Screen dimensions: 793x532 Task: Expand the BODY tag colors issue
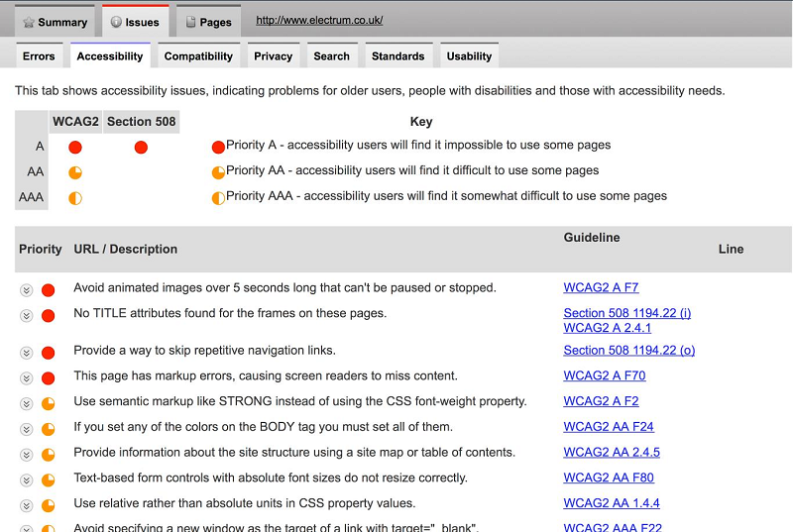[27, 429]
